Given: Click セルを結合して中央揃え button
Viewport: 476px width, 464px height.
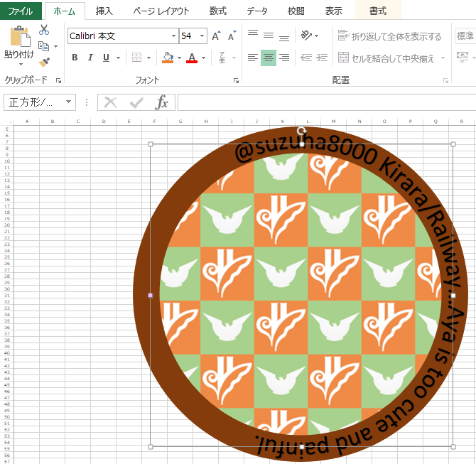Looking at the screenshot, I should coord(386,58).
